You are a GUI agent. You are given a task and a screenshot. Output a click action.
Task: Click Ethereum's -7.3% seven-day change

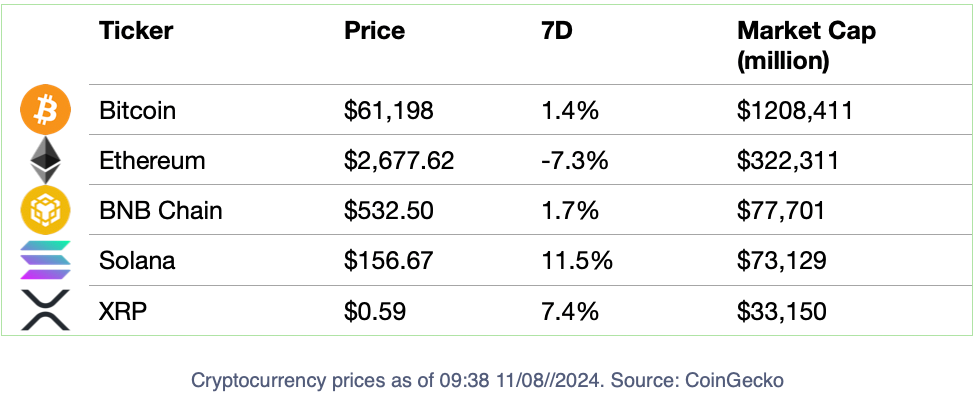(575, 161)
